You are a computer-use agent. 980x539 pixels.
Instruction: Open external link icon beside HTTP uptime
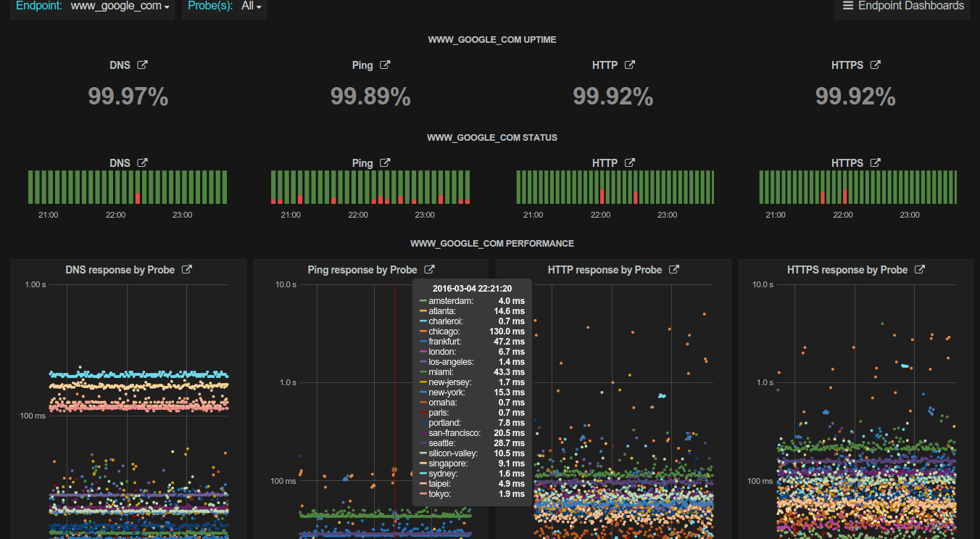(630, 65)
